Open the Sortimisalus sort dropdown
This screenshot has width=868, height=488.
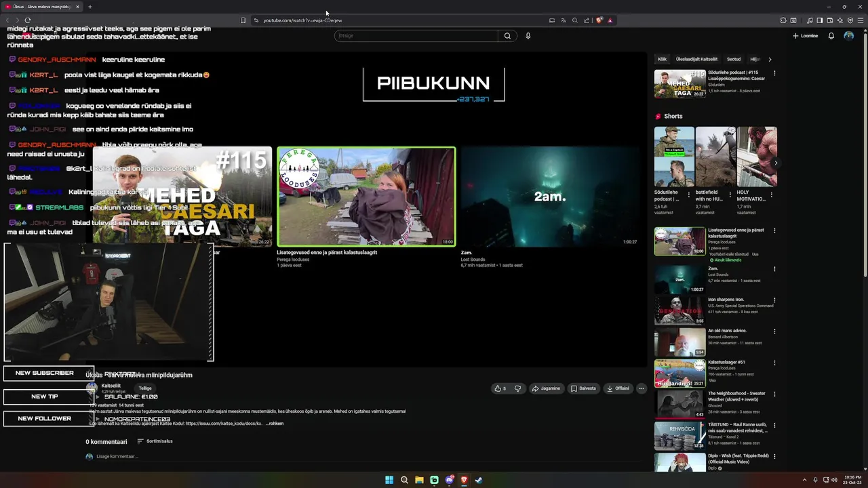tap(155, 441)
